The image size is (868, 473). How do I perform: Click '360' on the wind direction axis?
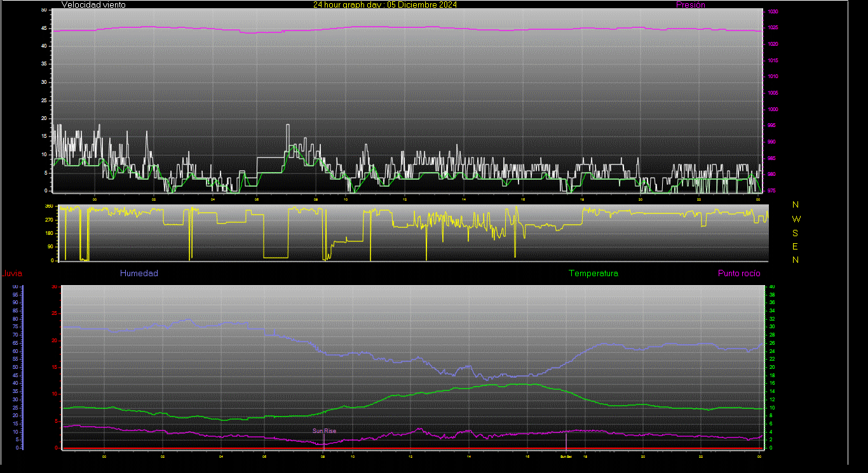(x=48, y=206)
